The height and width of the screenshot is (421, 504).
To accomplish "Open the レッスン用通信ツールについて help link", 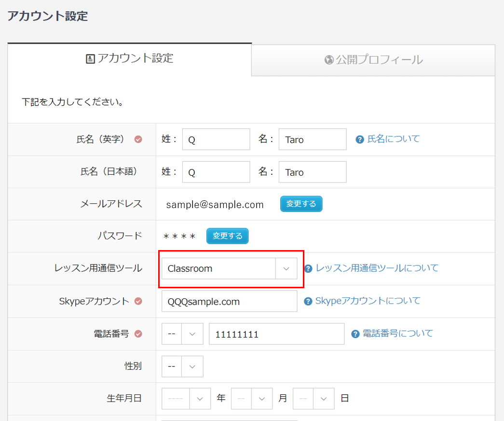I will [x=377, y=268].
